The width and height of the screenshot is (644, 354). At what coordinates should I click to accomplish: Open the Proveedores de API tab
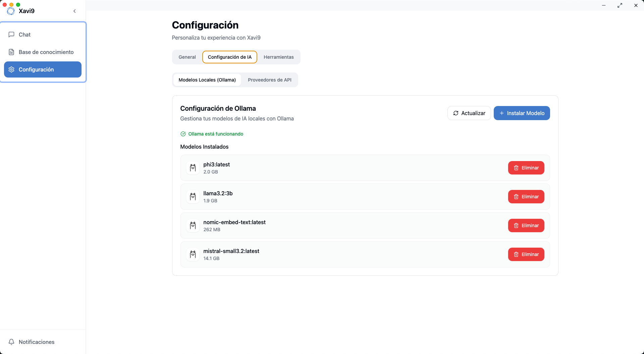pyautogui.click(x=269, y=80)
